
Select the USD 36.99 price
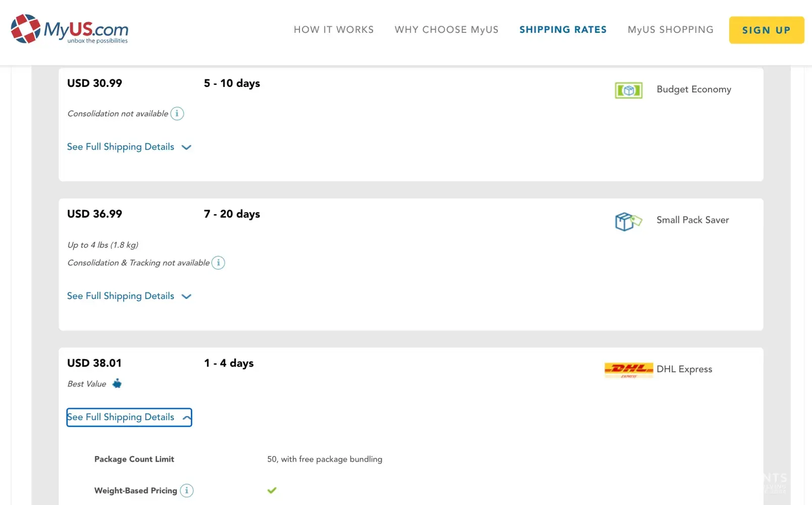pyautogui.click(x=94, y=214)
